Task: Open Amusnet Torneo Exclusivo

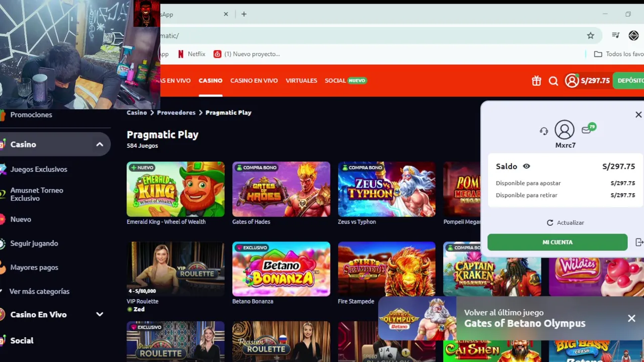Action: pyautogui.click(x=37, y=194)
